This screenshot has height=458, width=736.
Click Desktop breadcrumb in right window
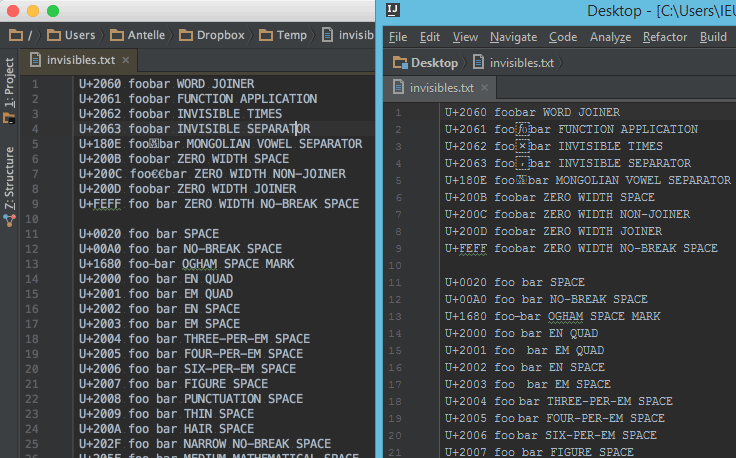pyautogui.click(x=426, y=63)
